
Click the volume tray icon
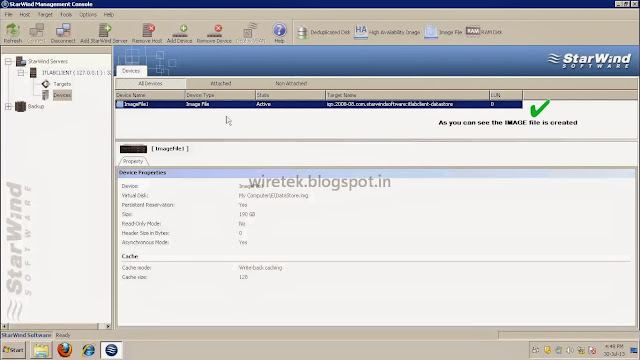tap(570, 350)
